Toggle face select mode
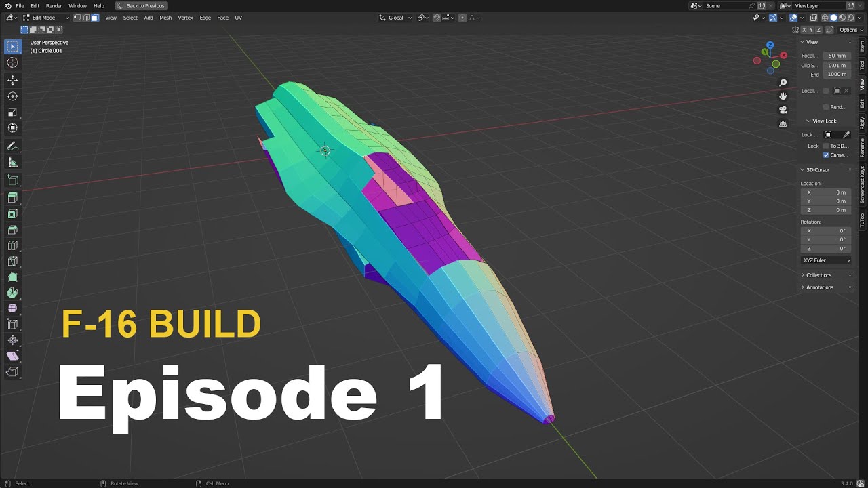This screenshot has height=488, width=868. 95,18
